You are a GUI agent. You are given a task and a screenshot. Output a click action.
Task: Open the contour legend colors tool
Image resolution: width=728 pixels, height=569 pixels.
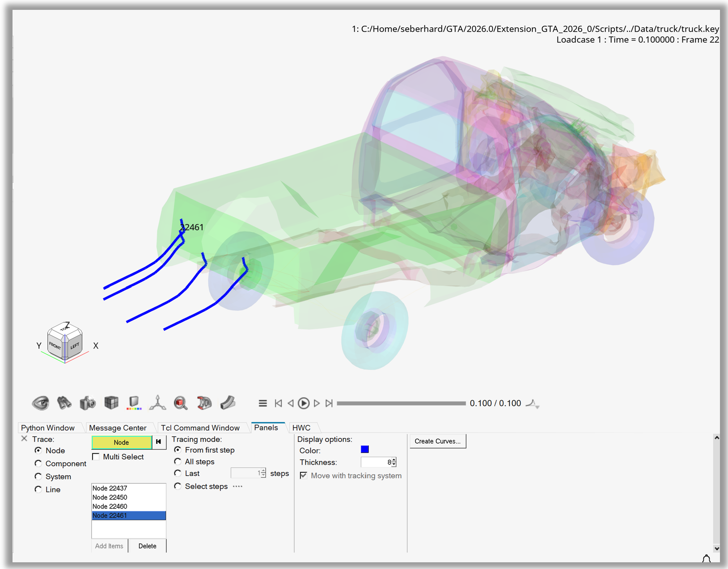coord(134,403)
